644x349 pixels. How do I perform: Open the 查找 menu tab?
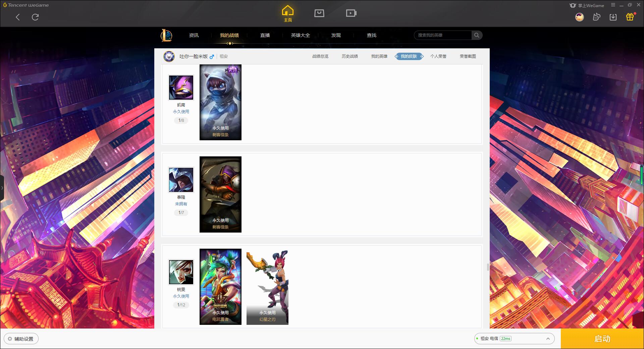point(372,35)
